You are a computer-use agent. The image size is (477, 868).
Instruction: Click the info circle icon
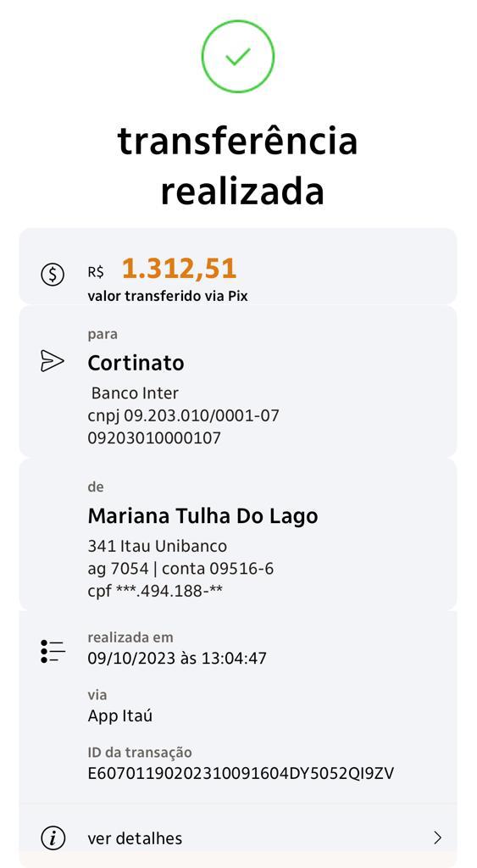53,837
